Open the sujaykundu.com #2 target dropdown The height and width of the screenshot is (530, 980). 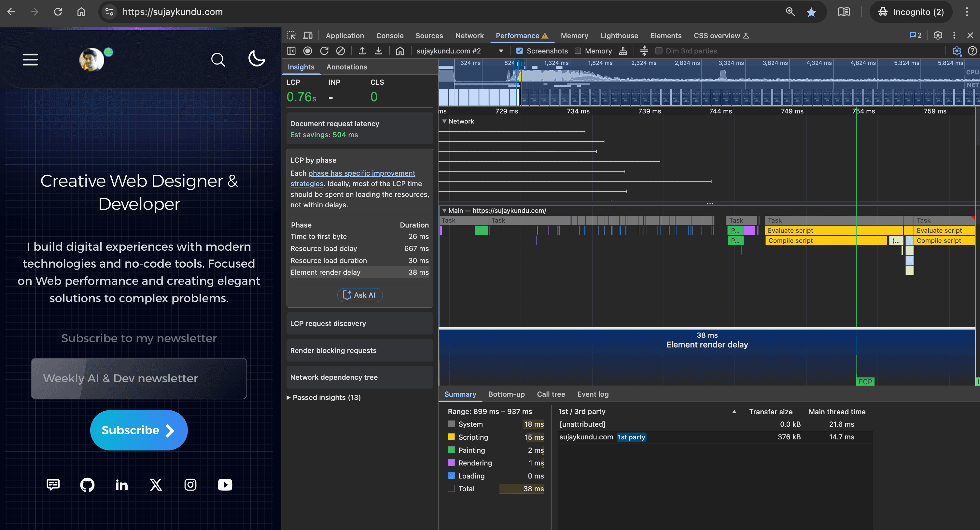click(x=501, y=51)
